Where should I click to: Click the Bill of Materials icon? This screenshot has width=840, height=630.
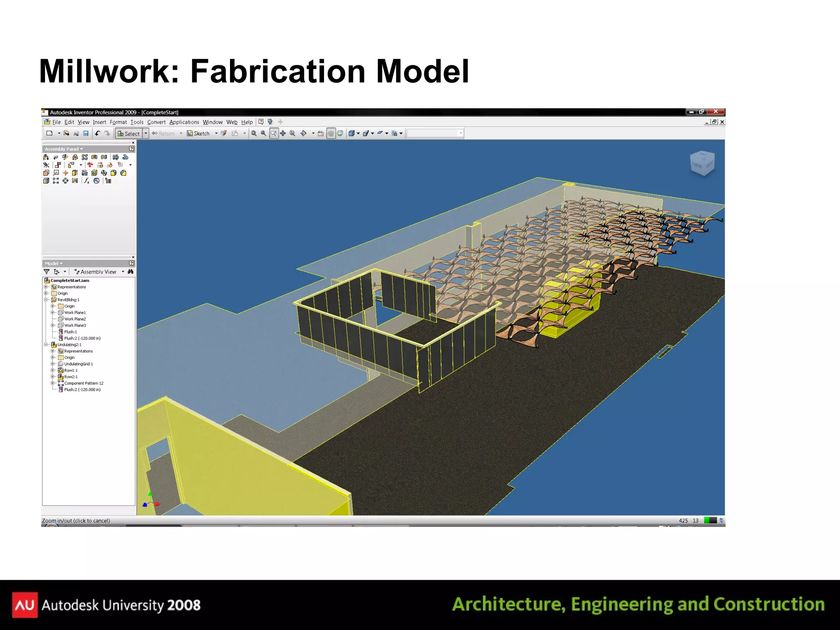tap(108, 180)
